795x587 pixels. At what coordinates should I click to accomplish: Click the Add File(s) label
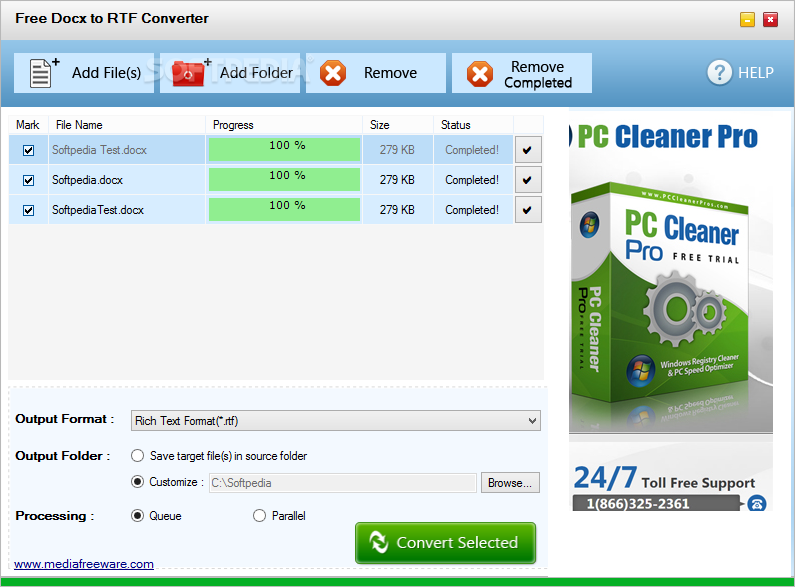click(106, 73)
